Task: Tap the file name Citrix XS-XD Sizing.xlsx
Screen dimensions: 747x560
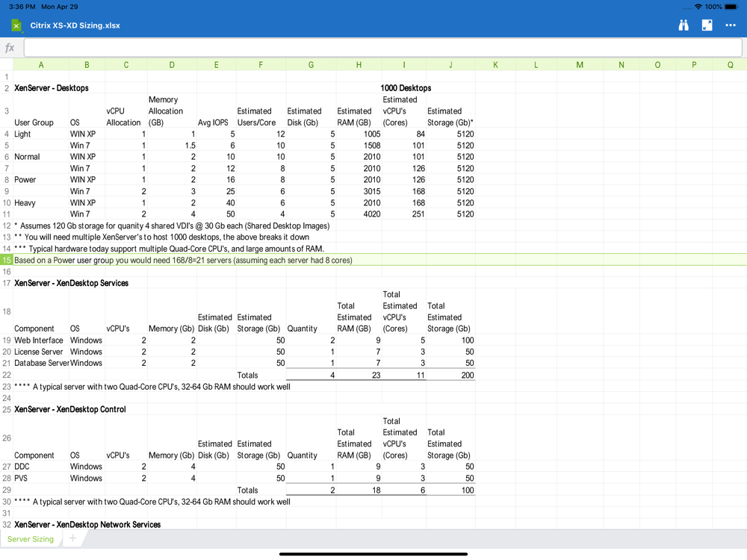Action: tap(75, 25)
